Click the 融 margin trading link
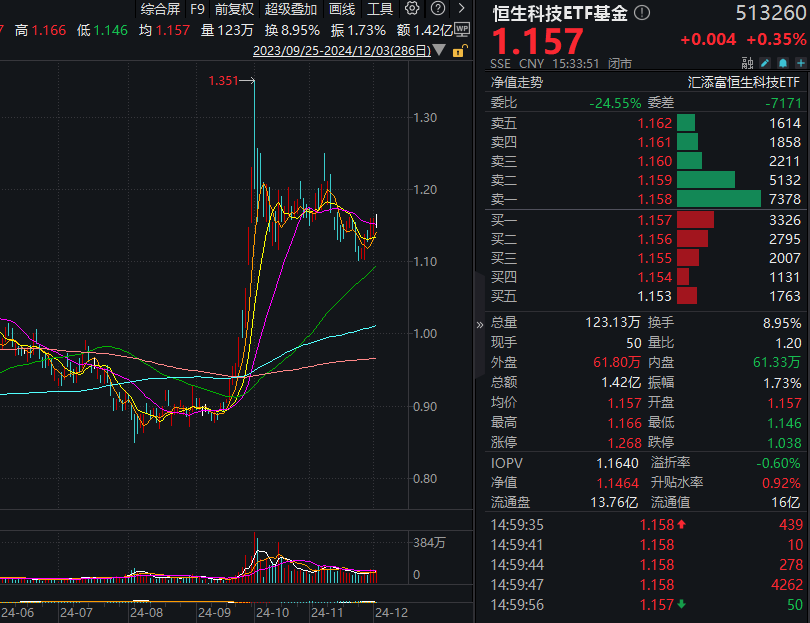Image resolution: width=810 pixels, height=623 pixels. point(748,62)
